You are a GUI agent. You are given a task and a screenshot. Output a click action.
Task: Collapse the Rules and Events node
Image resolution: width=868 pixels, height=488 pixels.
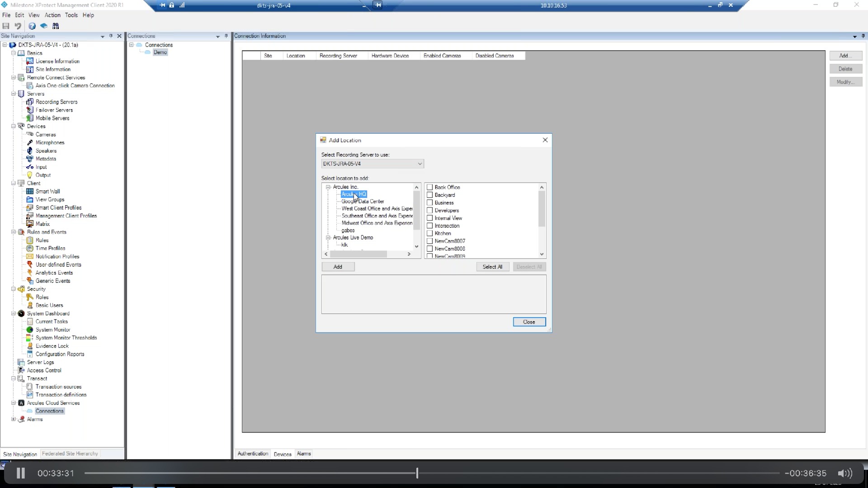(x=14, y=232)
